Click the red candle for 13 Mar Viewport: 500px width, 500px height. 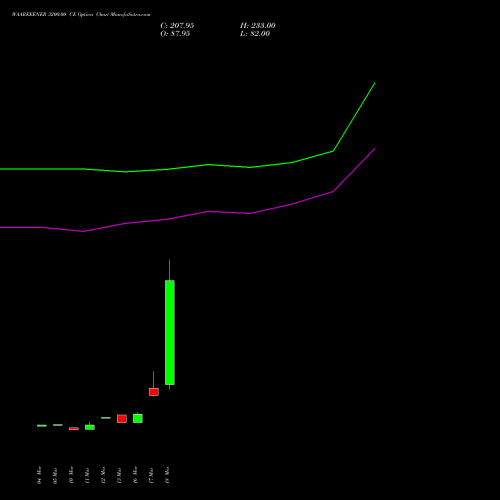pyautogui.click(x=122, y=419)
